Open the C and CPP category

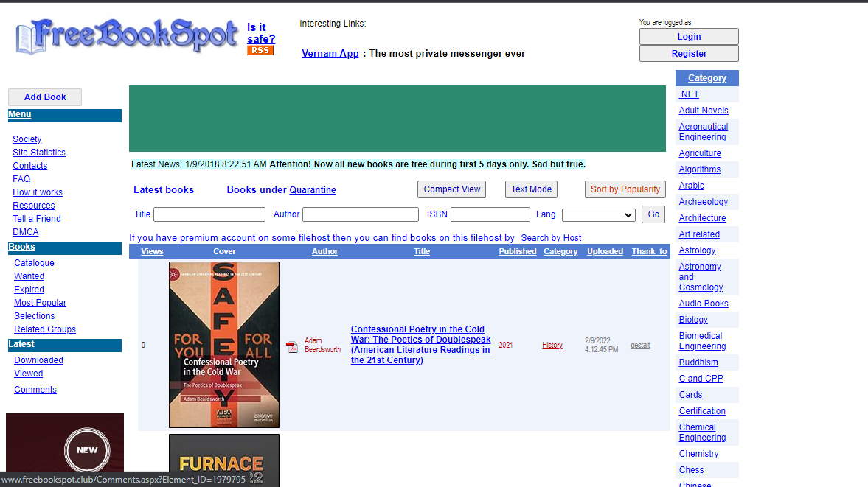[x=701, y=379]
